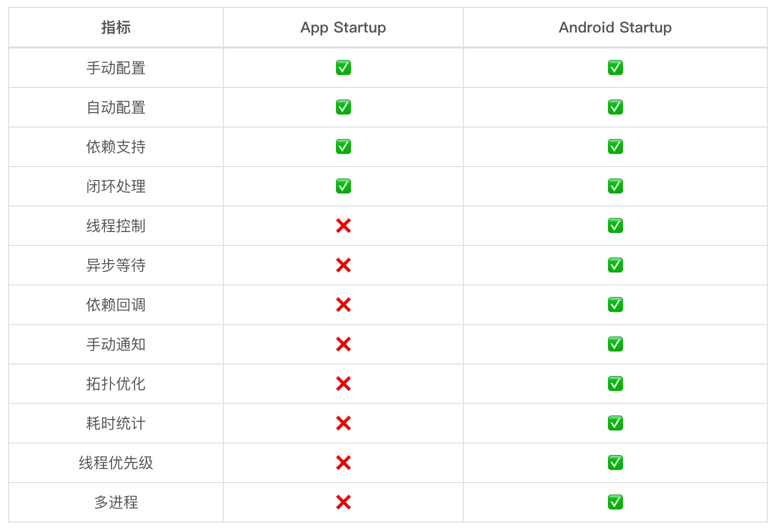Click the red cross in the 耗时统计 row
The image size is (778, 532).
[x=343, y=423]
